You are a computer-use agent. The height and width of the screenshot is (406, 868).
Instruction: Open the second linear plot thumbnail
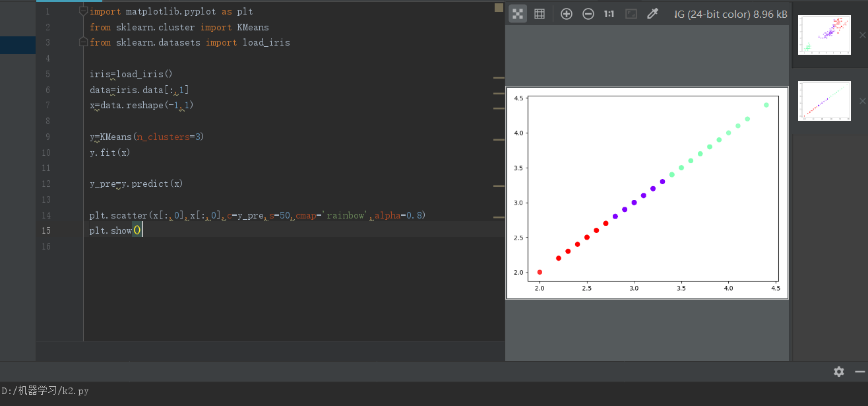[824, 101]
